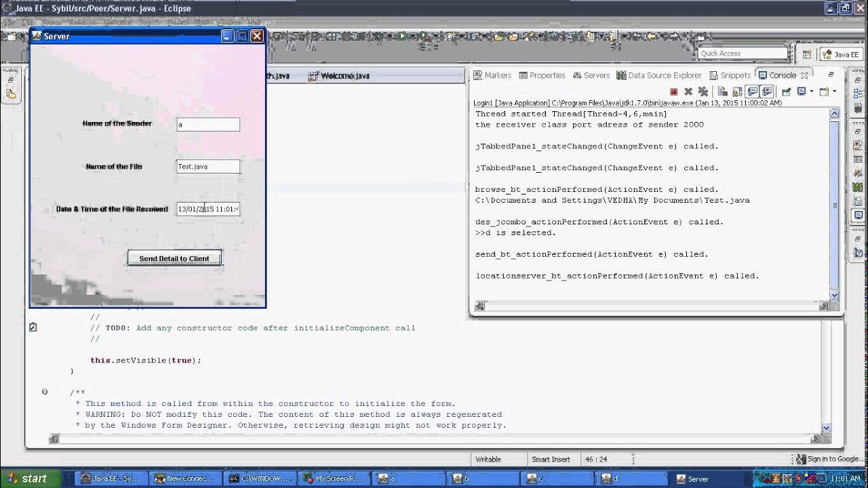The image size is (868, 488).
Task: Click the editor vertical scrollbar down arrow
Action: [826, 428]
